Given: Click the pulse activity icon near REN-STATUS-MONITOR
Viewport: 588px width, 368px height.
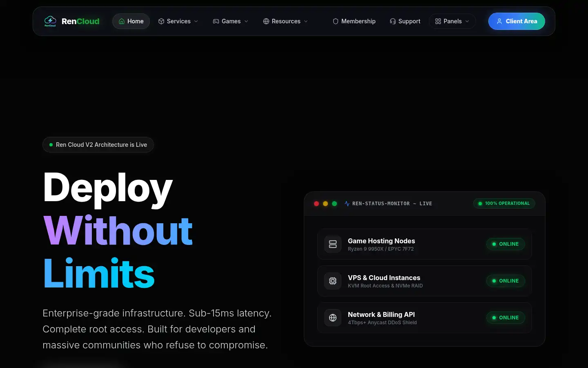Looking at the screenshot, I should click(x=347, y=204).
